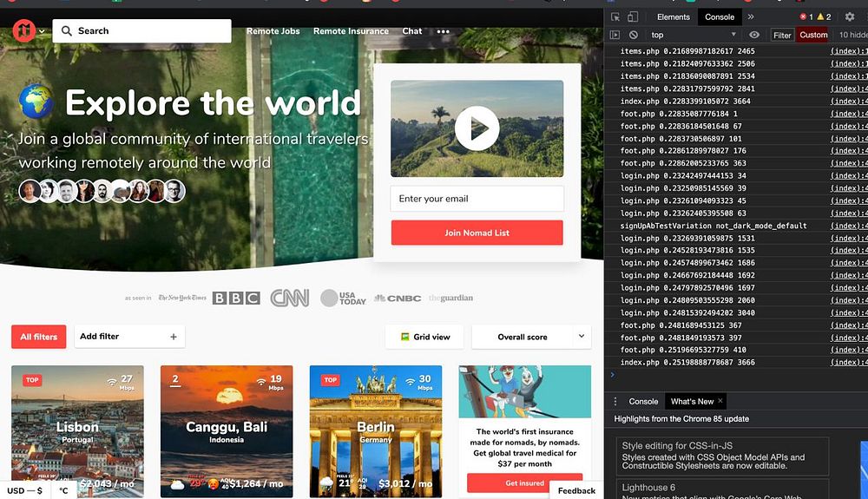Click the plus icon in Add filter

pos(174,337)
